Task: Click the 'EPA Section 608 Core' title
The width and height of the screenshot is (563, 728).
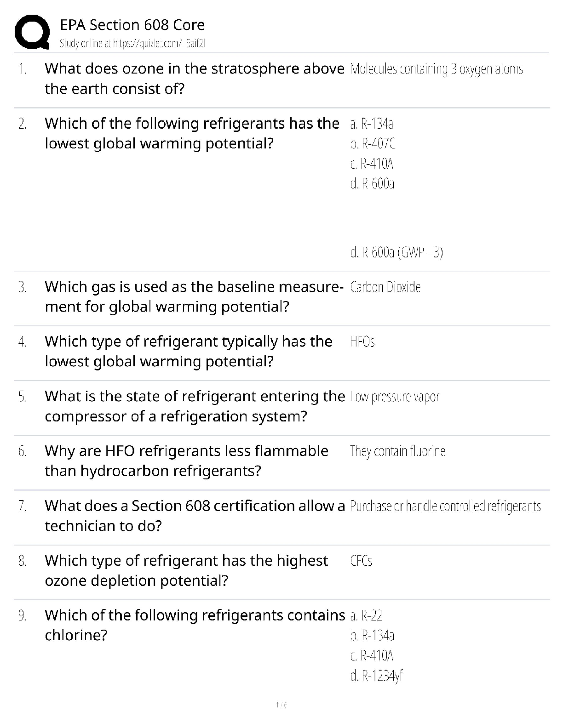Action: tap(132, 25)
